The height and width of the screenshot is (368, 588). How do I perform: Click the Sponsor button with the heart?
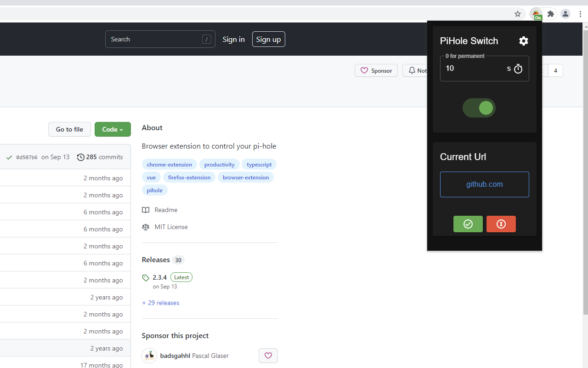pyautogui.click(x=376, y=70)
